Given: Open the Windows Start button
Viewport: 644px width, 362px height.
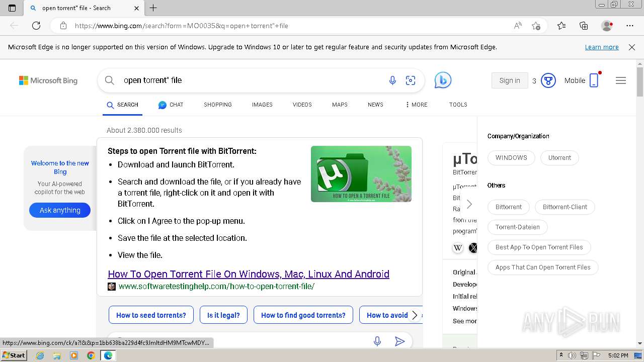Looking at the screenshot, I should tap(14, 355).
